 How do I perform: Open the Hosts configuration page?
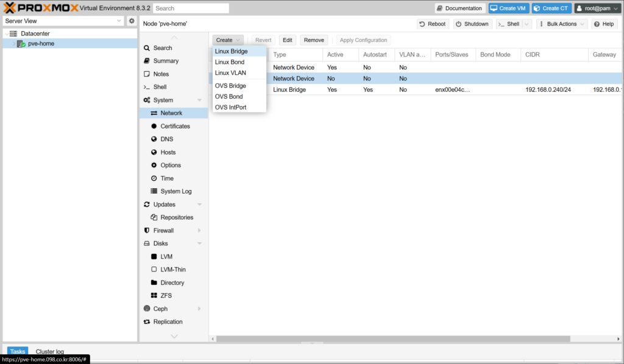[168, 152]
